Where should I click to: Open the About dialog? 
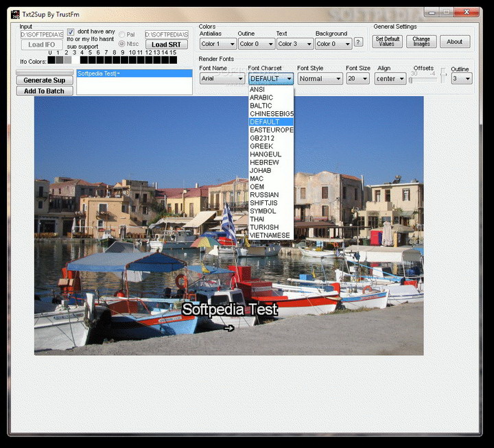point(455,42)
